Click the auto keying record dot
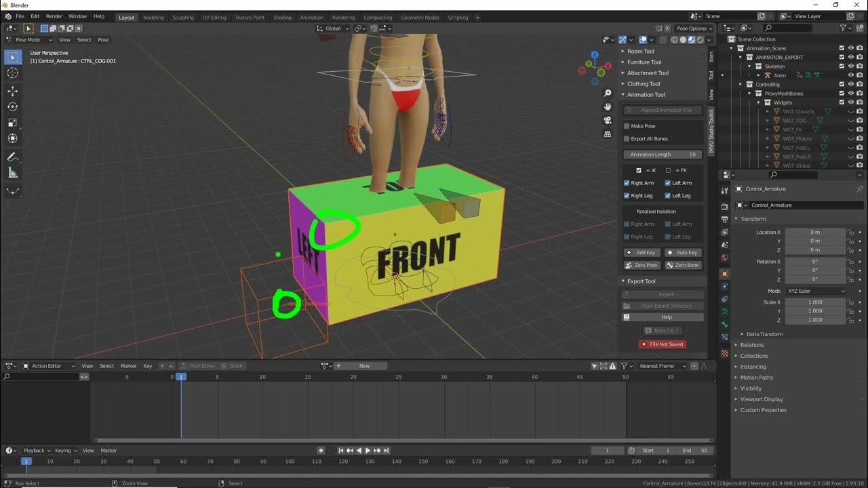The width and height of the screenshot is (868, 488). coord(321,450)
